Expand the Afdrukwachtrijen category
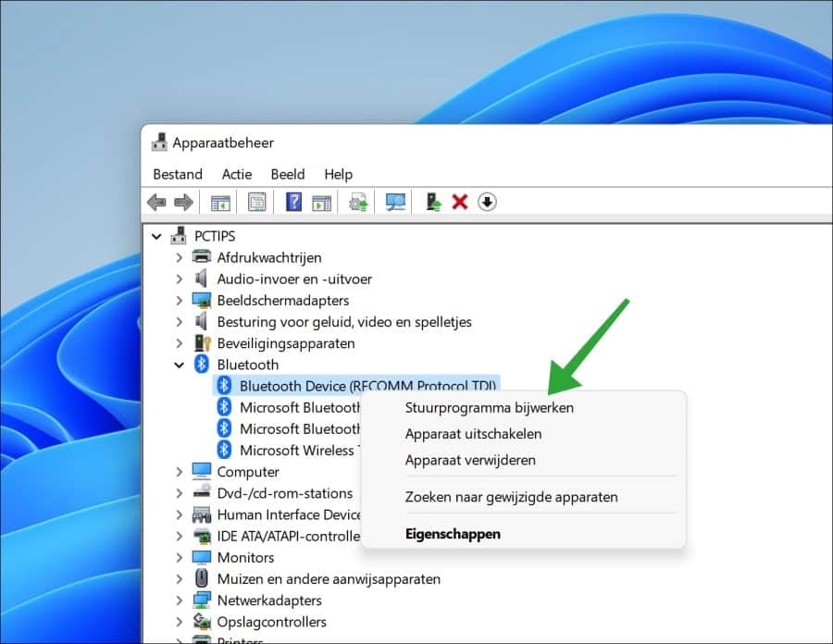 coord(179,257)
